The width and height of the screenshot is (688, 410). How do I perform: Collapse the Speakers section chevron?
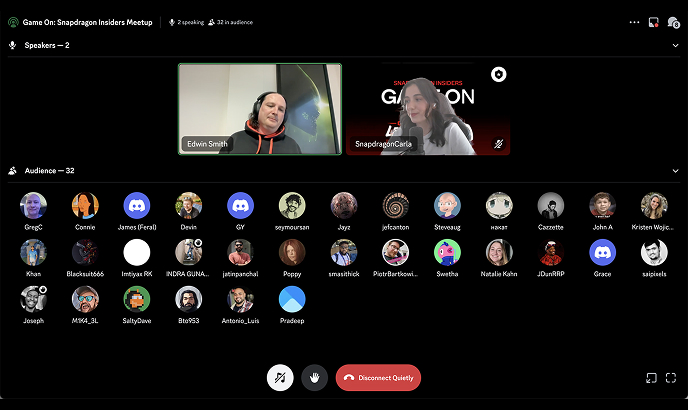(675, 45)
